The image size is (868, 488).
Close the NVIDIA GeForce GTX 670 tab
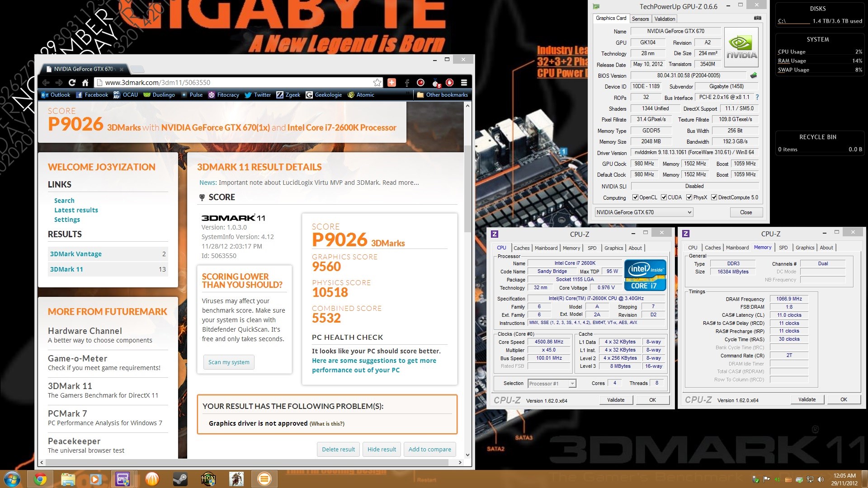pos(122,69)
